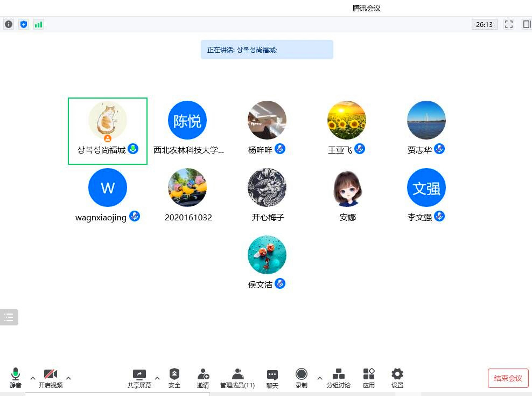Click the End Meeting (结束会议) button
The width and height of the screenshot is (532, 396).
point(508,378)
